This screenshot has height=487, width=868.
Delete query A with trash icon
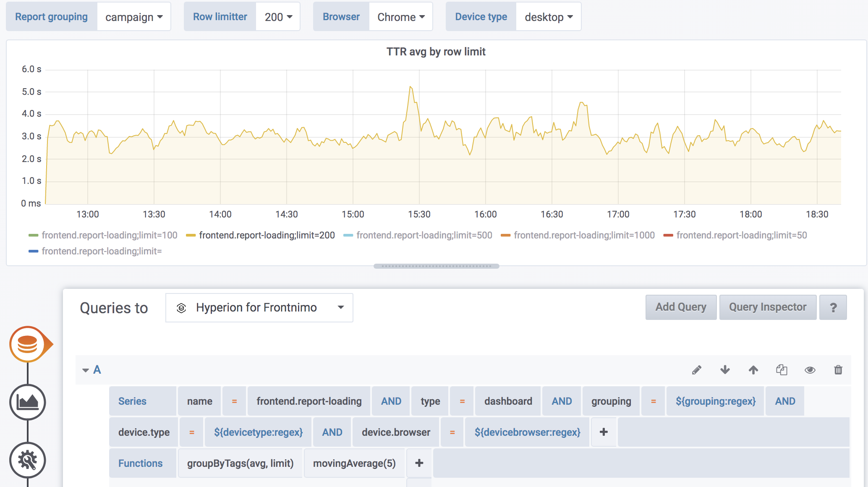pos(838,370)
